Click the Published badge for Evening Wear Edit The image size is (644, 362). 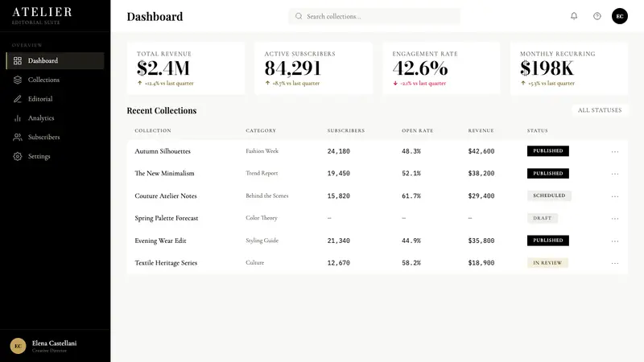click(x=548, y=241)
